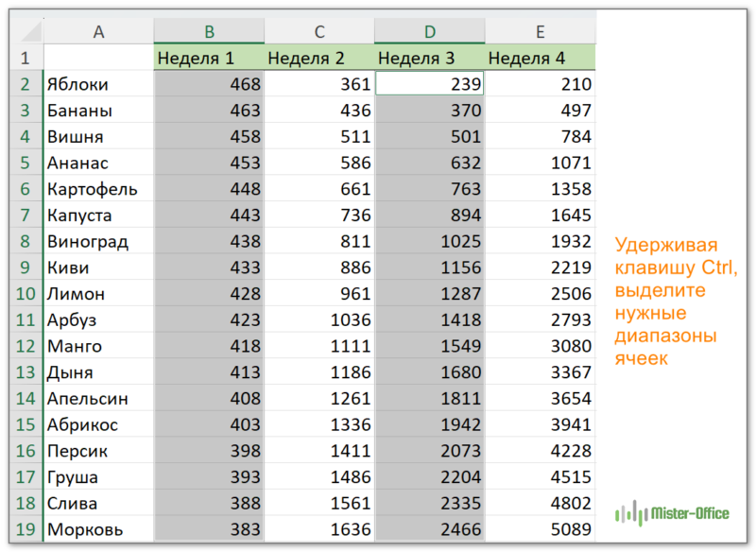756x552 pixels.
Task: Click the 'Яблоки' cell
Action: click(98, 84)
